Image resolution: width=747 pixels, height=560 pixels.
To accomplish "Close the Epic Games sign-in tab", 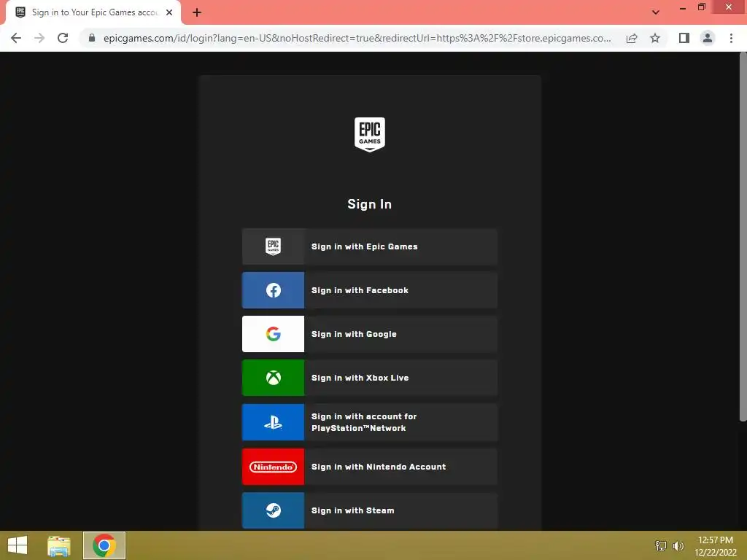I will click(x=169, y=12).
